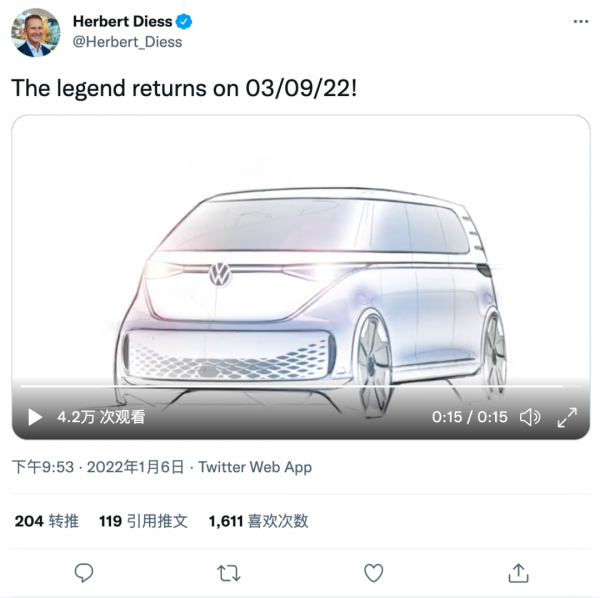View the 204 转推 retweets list

pyautogui.click(x=46, y=521)
